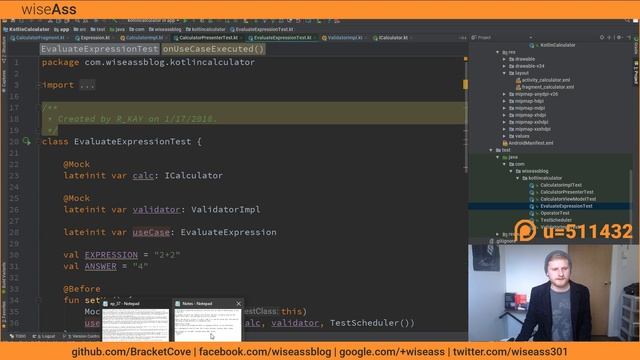Click the run gutter icon beside class EvaluateExpressionTest
The image size is (640, 360).
point(27,141)
